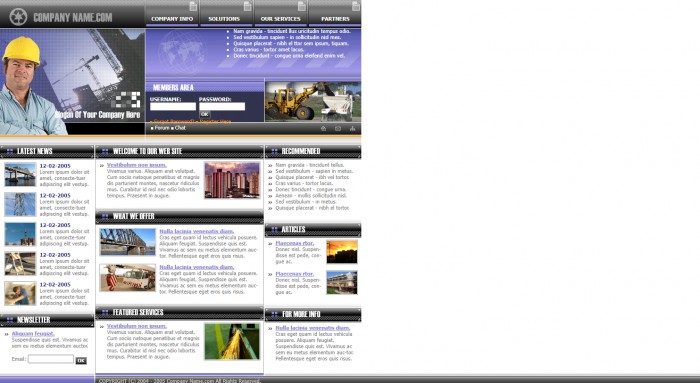700x383 pixels.
Task: Click the page icon above Partners
Action: [356, 6]
